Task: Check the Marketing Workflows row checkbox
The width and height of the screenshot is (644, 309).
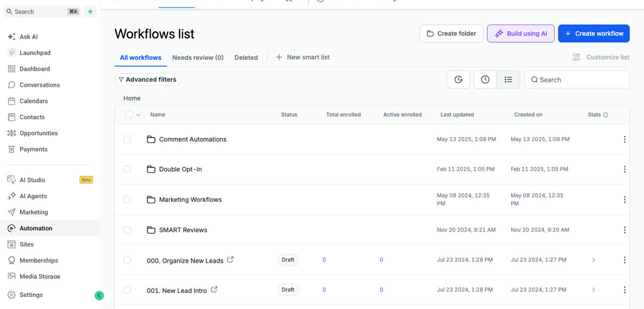Action: coord(127,199)
